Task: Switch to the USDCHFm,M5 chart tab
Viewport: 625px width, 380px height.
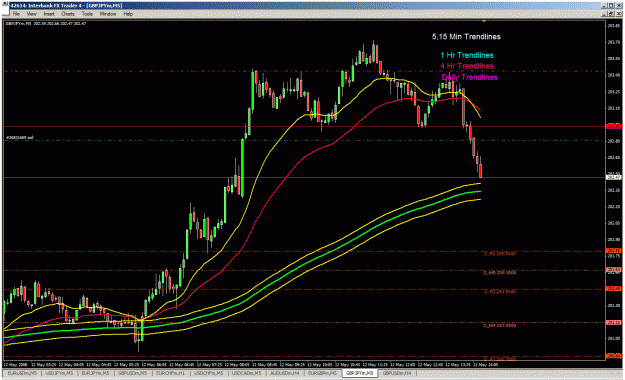Action: 208,373
